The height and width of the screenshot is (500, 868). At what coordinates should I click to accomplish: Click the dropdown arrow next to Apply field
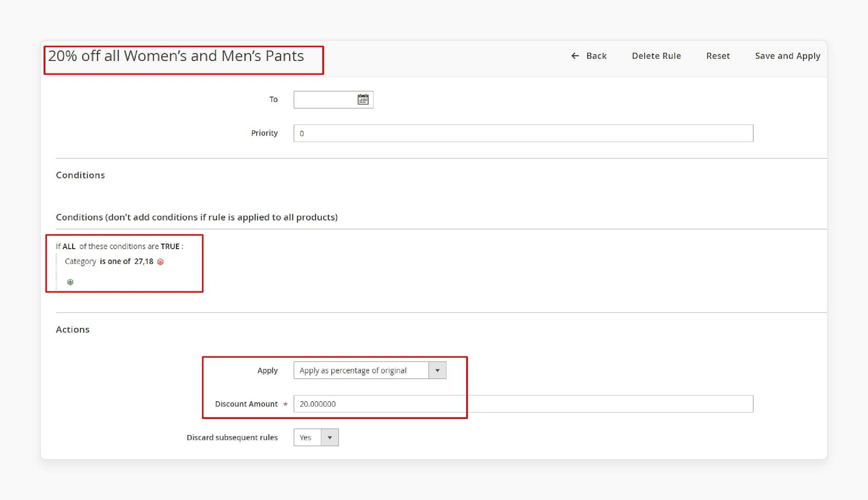[437, 370]
